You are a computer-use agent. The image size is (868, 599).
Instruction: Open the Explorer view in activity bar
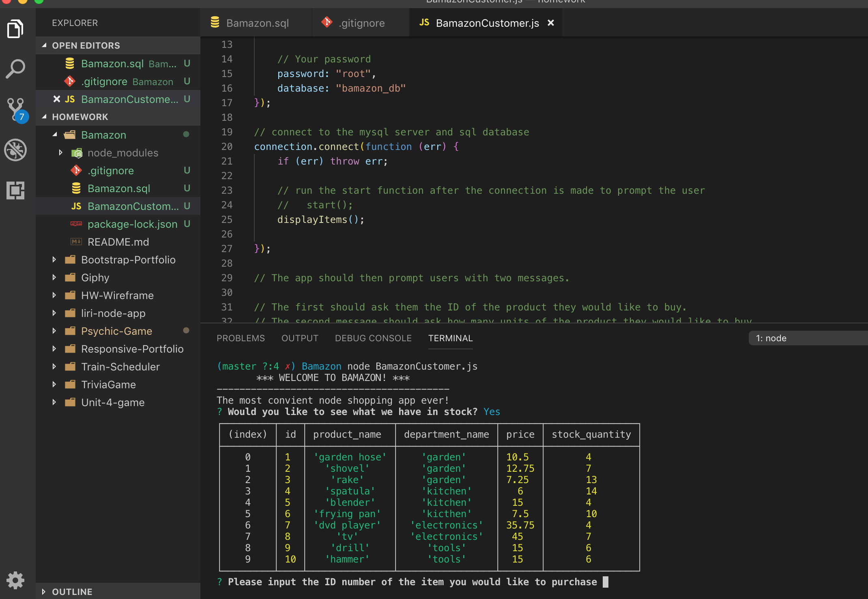[x=15, y=29]
